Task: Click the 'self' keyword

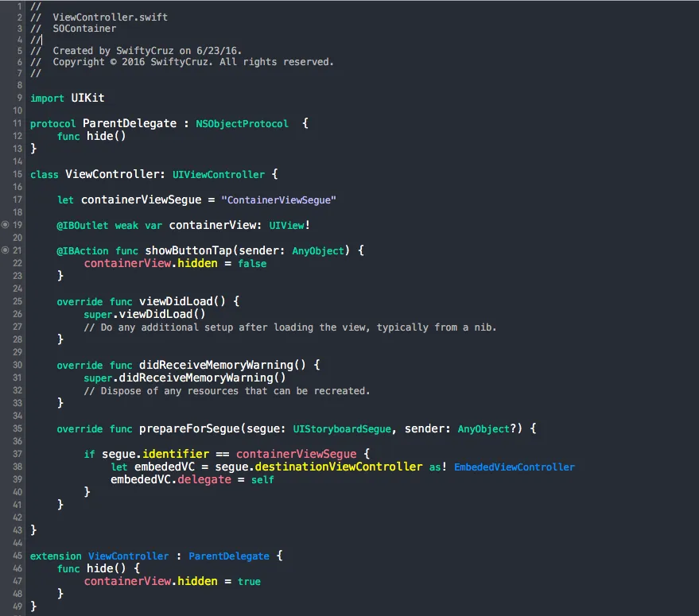Action: tap(262, 479)
